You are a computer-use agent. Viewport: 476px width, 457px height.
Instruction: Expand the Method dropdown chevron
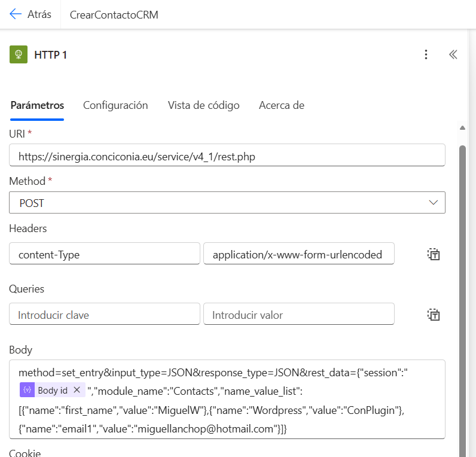[x=434, y=203]
